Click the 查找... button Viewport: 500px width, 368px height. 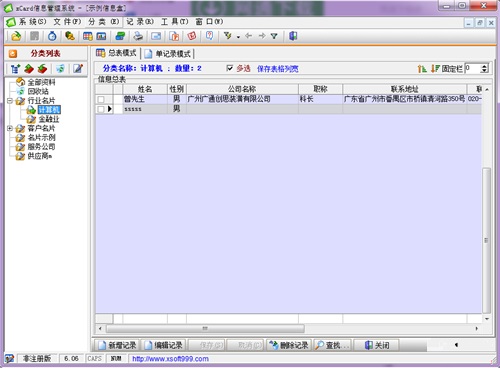(x=333, y=345)
